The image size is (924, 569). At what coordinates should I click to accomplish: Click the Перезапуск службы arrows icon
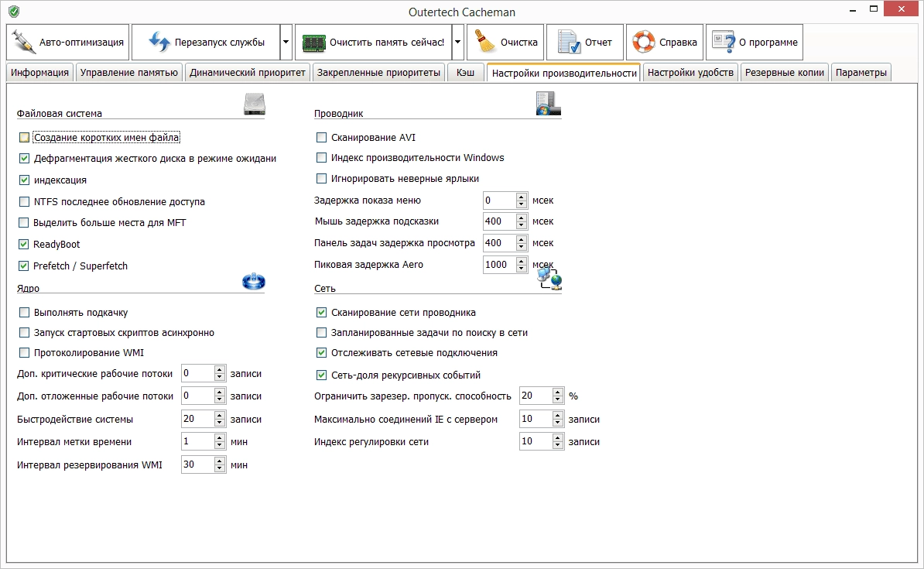(159, 42)
